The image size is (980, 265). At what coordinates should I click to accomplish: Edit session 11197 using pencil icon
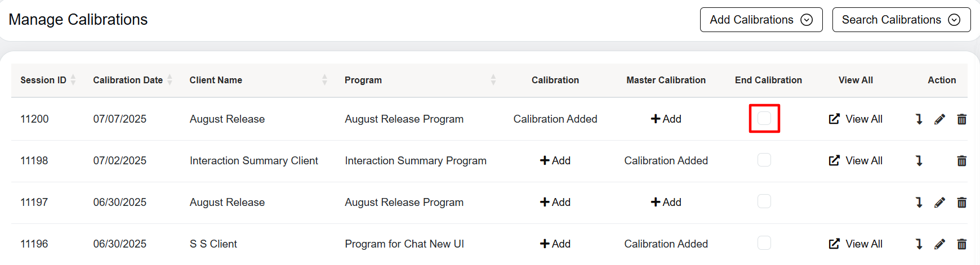click(939, 203)
